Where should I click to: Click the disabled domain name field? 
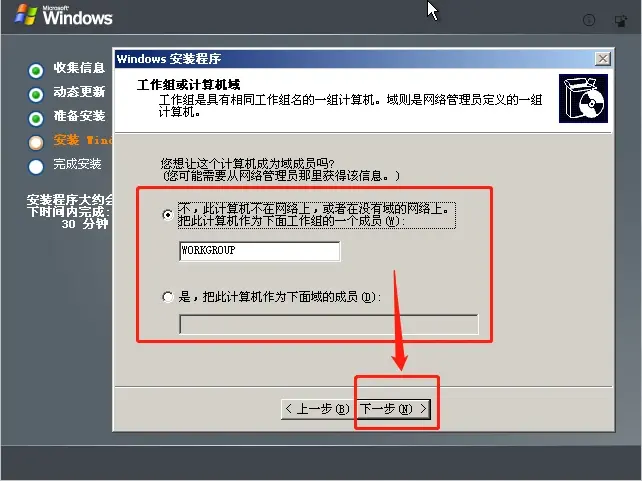[329, 324]
